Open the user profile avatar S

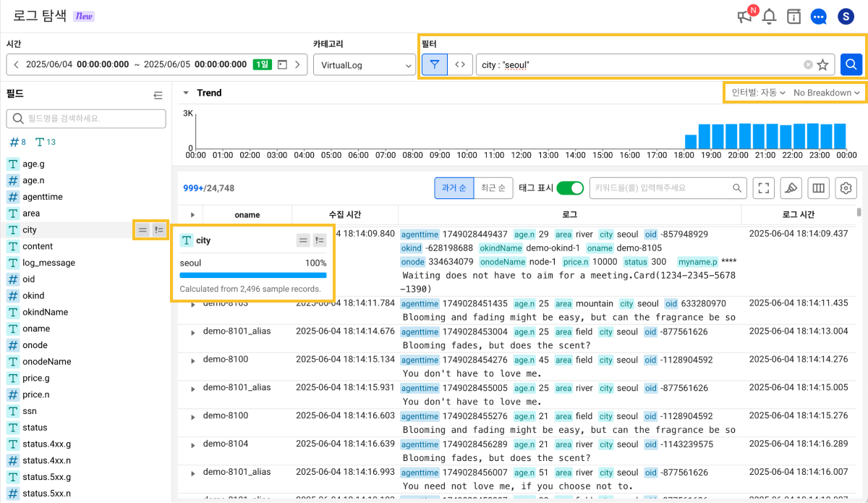coord(846,17)
